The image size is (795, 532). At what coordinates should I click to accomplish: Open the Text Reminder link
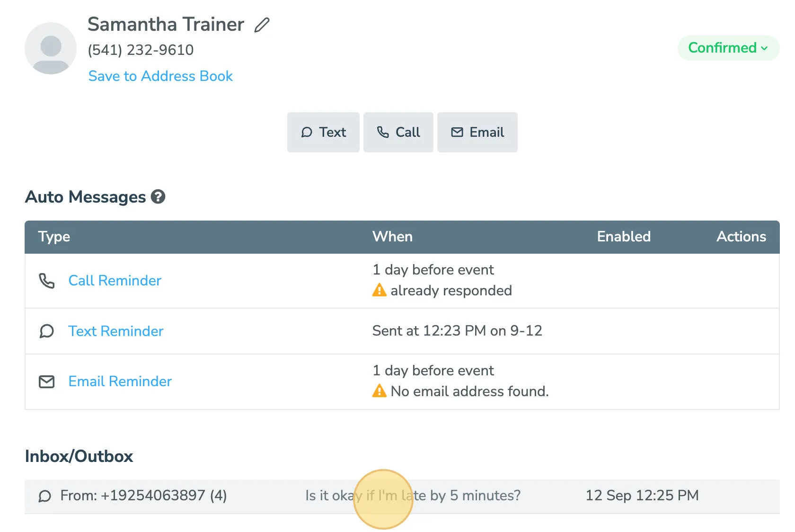116,331
